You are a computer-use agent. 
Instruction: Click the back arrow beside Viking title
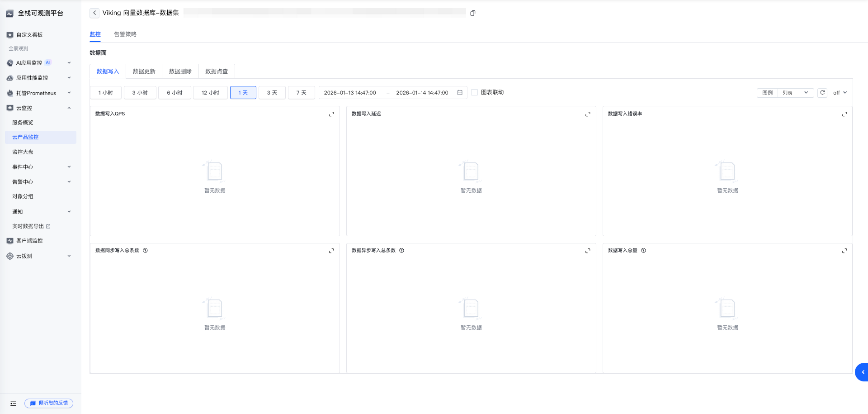coord(94,13)
